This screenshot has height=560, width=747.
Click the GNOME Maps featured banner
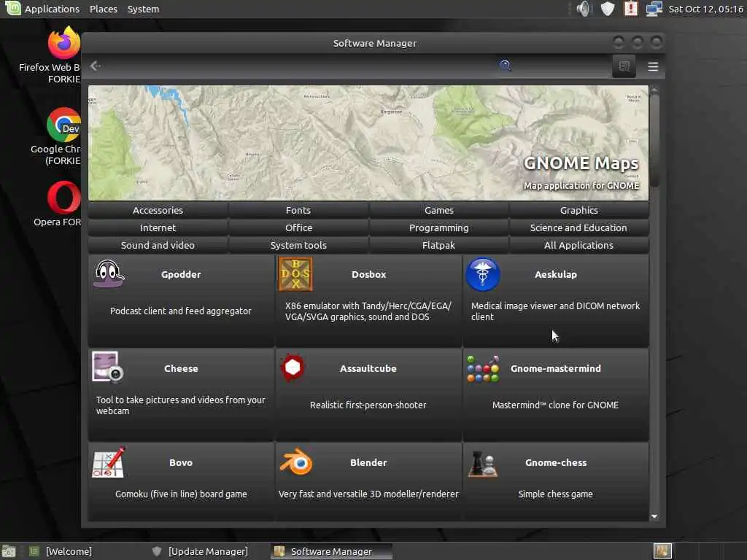point(368,143)
